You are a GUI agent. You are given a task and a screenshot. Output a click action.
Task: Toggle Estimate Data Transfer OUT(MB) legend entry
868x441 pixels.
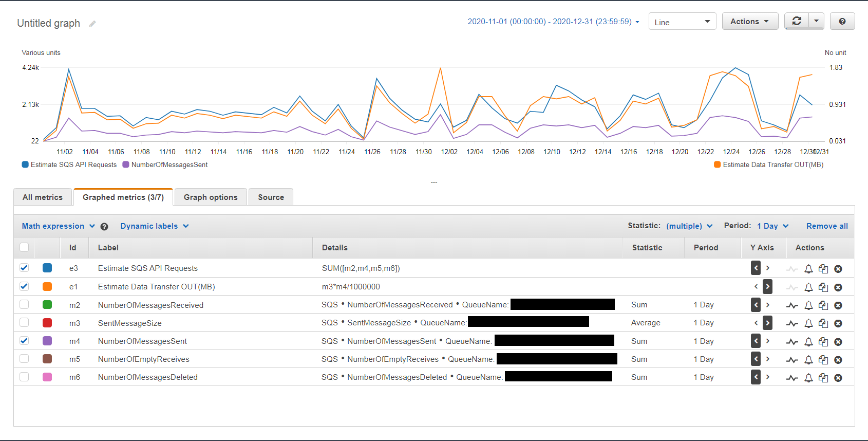(x=769, y=165)
